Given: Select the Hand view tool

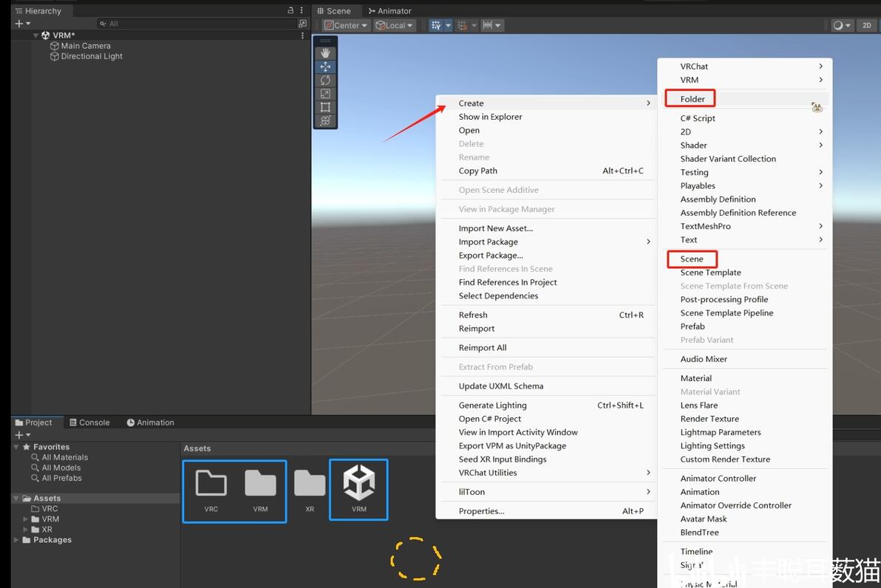Looking at the screenshot, I should (325, 52).
